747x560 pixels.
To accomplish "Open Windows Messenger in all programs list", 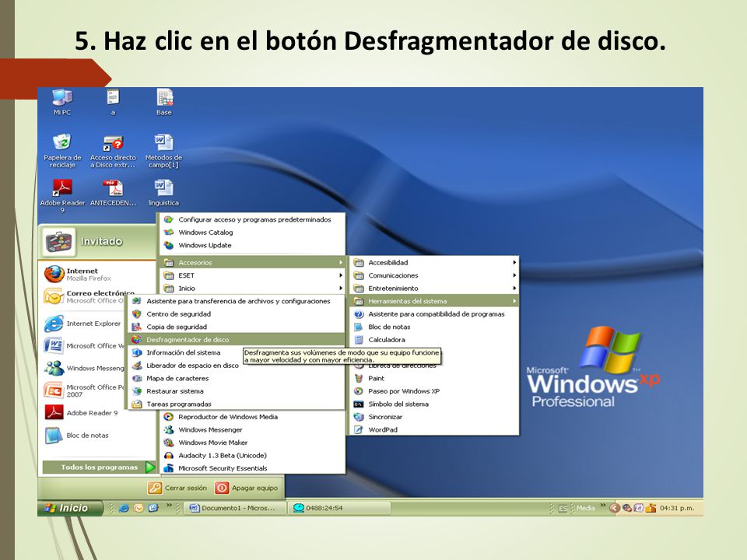I will 252,429.
